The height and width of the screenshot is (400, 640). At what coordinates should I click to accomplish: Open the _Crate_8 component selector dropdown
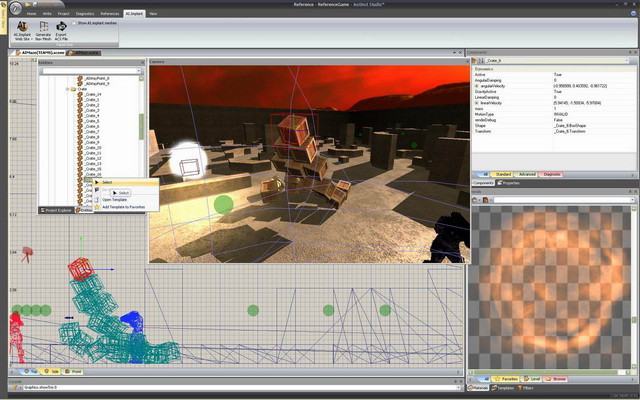627,60
